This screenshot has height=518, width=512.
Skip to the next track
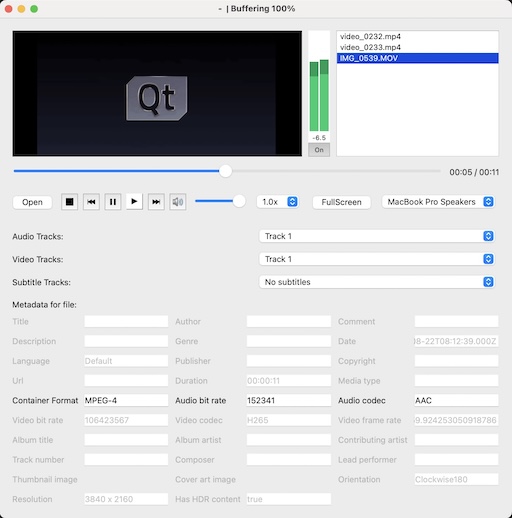click(156, 202)
